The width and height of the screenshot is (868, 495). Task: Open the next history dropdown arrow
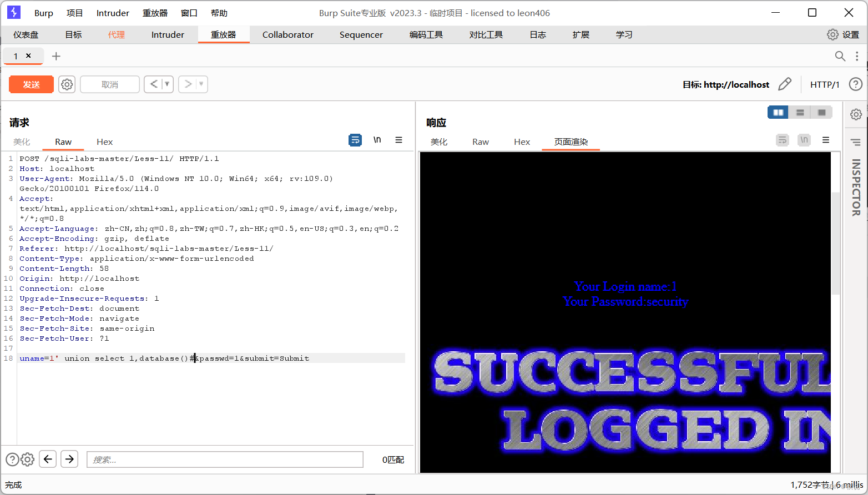click(x=201, y=84)
